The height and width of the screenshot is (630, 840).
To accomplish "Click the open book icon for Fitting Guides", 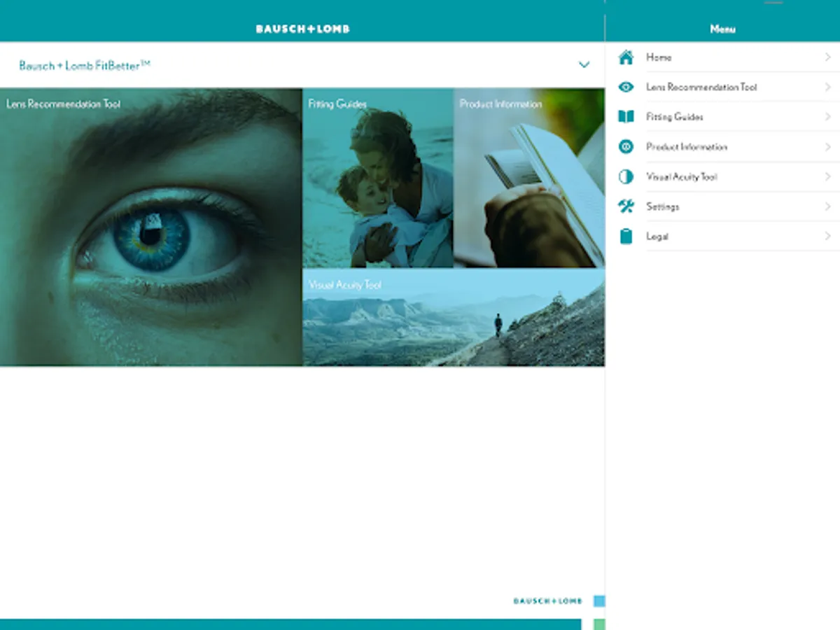I will coord(626,117).
